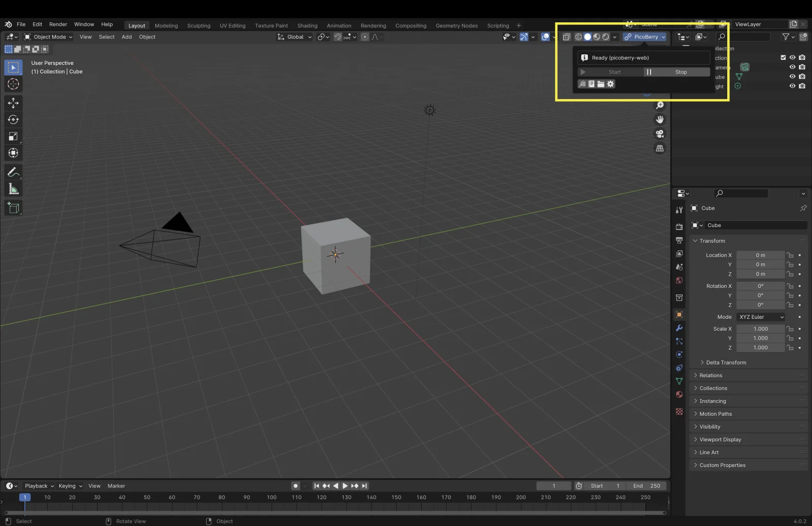Click the Start button in PicoBerry popup
Image resolution: width=812 pixels, height=526 pixels.
click(611, 72)
